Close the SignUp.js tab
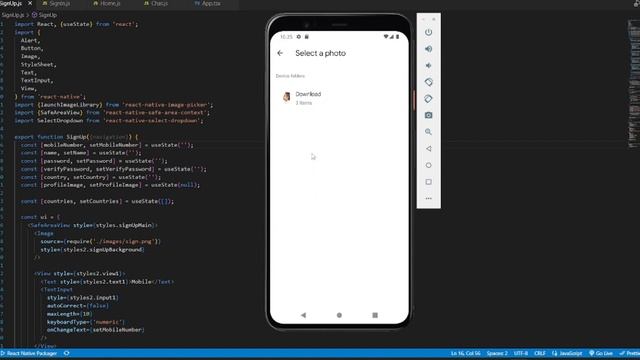The width and height of the screenshot is (640, 360). [x=30, y=3]
